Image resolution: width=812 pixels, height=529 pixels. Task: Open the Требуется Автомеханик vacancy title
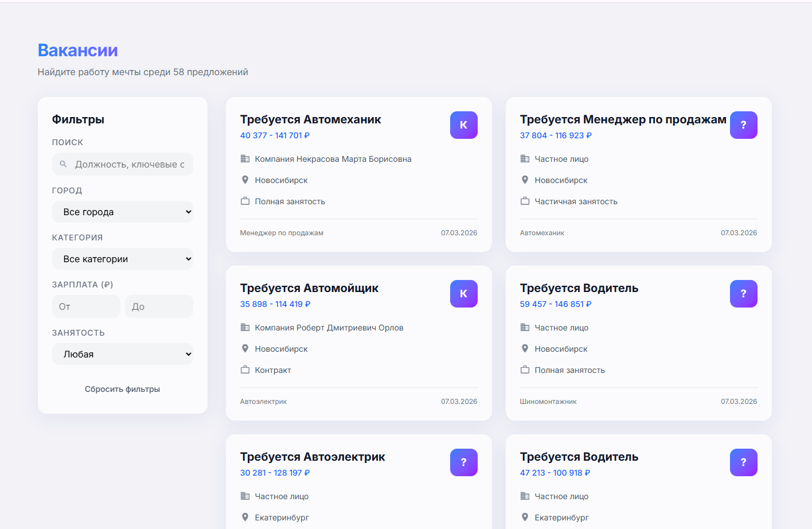coord(310,119)
